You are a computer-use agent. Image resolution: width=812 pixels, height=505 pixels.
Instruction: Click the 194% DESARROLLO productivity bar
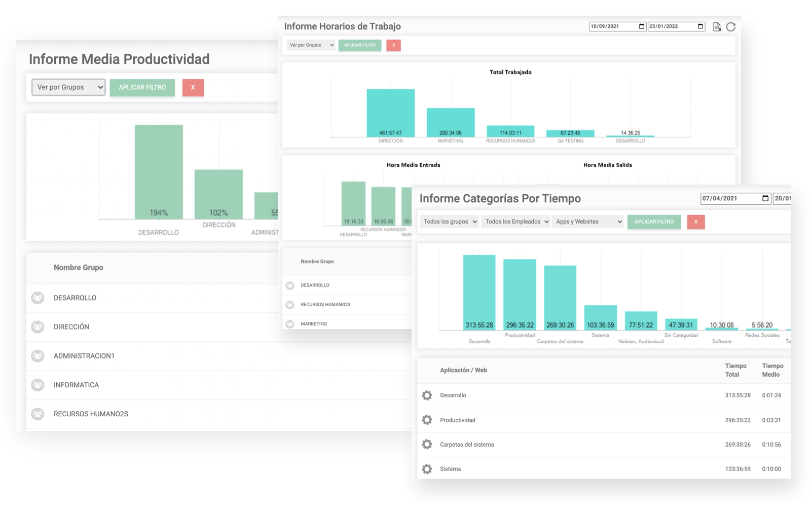pyautogui.click(x=159, y=172)
